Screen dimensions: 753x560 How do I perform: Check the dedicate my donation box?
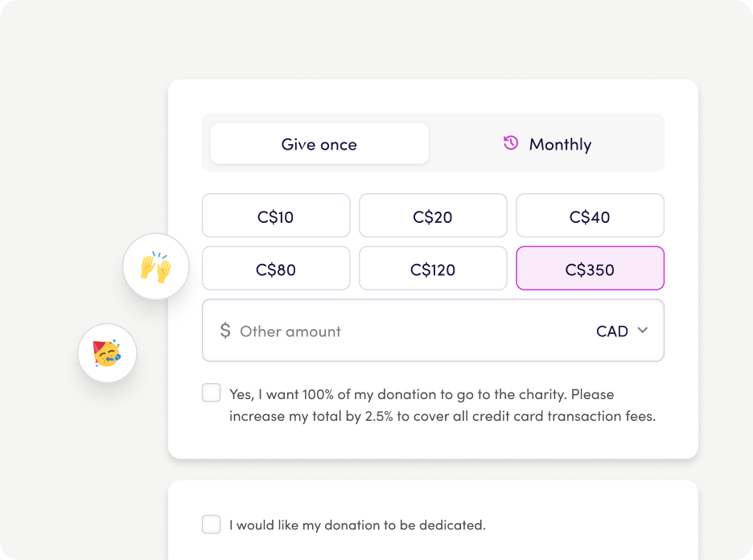(212, 525)
